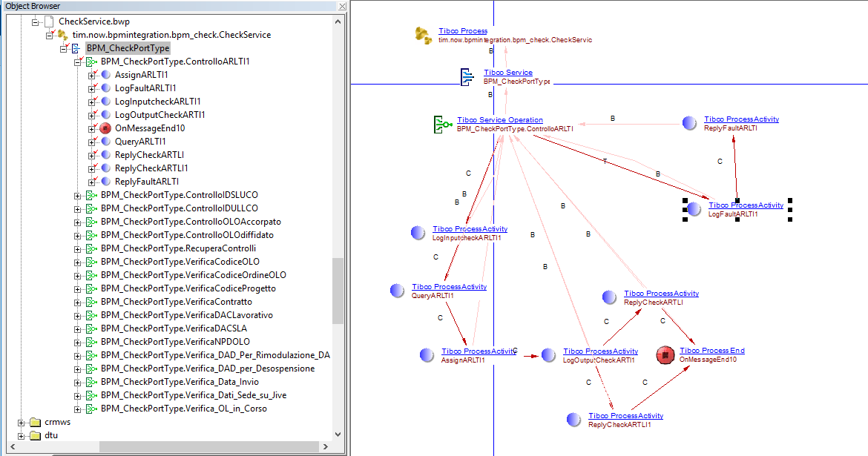This screenshot has width=868, height=456.
Task: Click the Tibco Process gold gears icon in the diagram
Action: click(424, 34)
